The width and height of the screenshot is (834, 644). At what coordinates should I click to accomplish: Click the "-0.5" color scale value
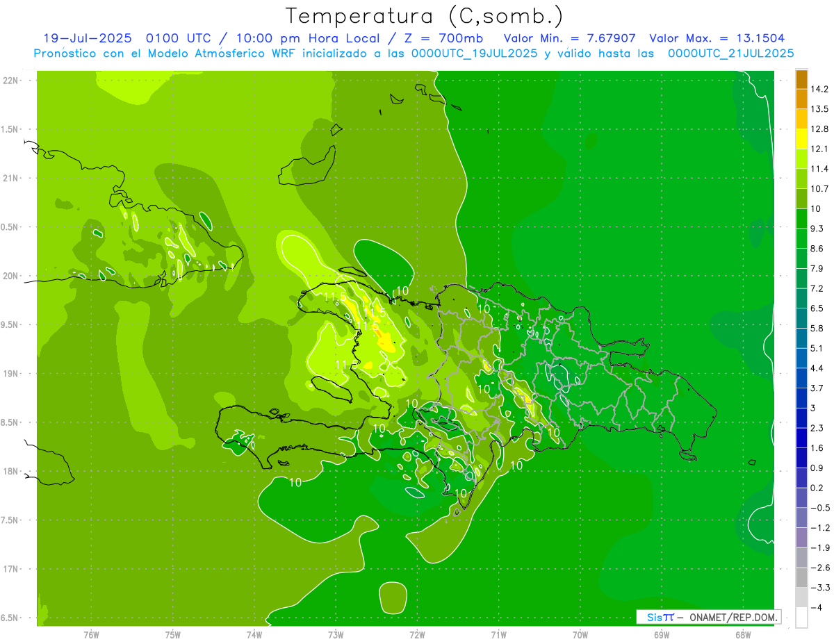coord(819,508)
